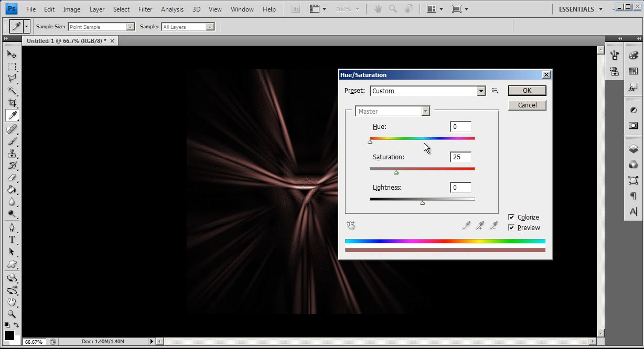Select the 3D Rotate tool
Screen dimensions: 644x349
12,278
